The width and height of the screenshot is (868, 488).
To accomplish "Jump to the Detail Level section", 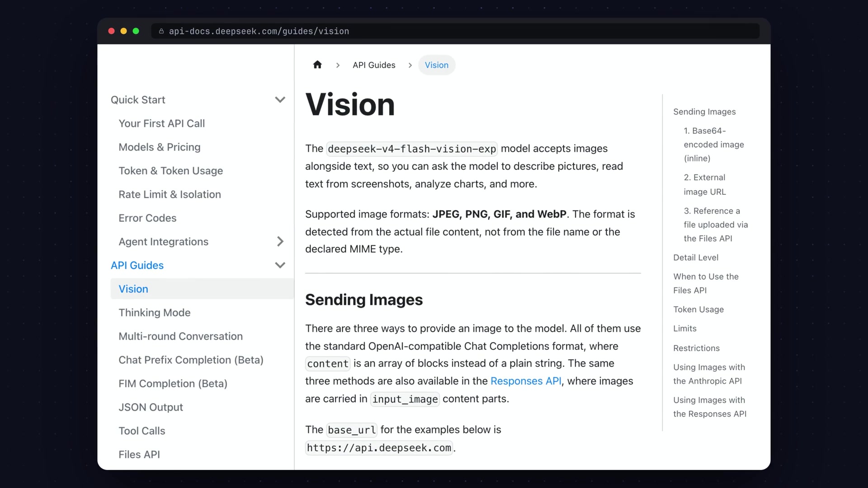I will [x=696, y=258].
